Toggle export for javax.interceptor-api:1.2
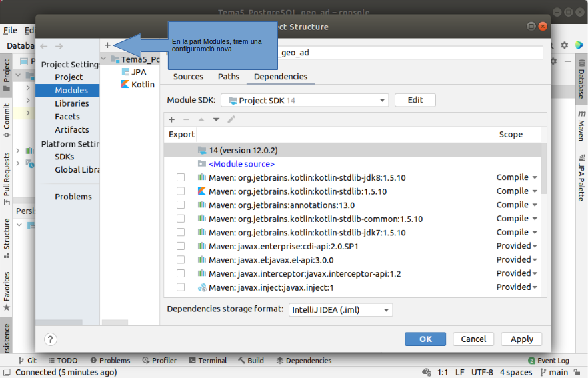588x378 pixels. (x=181, y=273)
